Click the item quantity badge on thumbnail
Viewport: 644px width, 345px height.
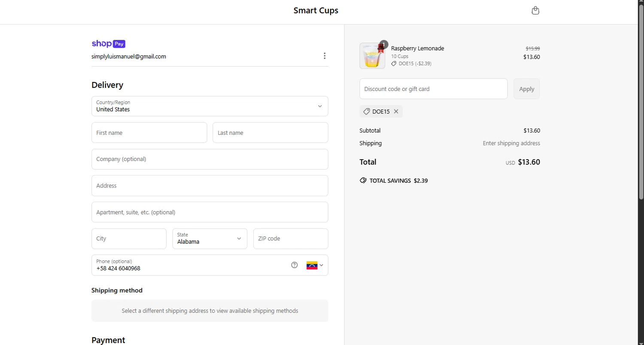(x=384, y=44)
